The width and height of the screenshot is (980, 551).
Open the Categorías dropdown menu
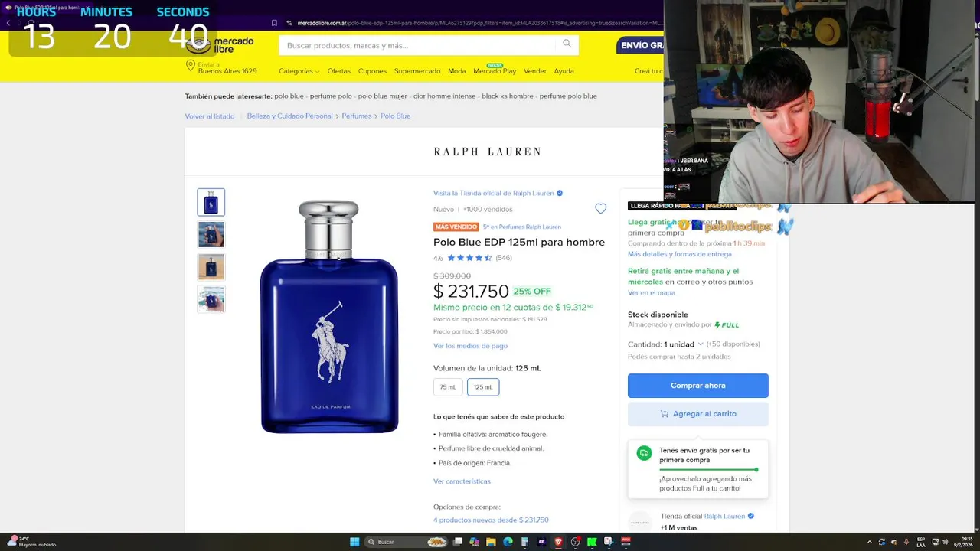coord(299,71)
